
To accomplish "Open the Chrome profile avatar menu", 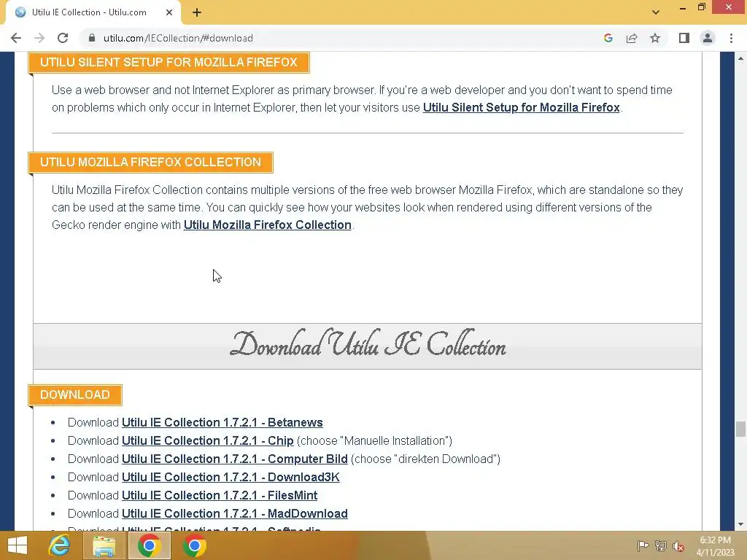I will pyautogui.click(x=708, y=38).
